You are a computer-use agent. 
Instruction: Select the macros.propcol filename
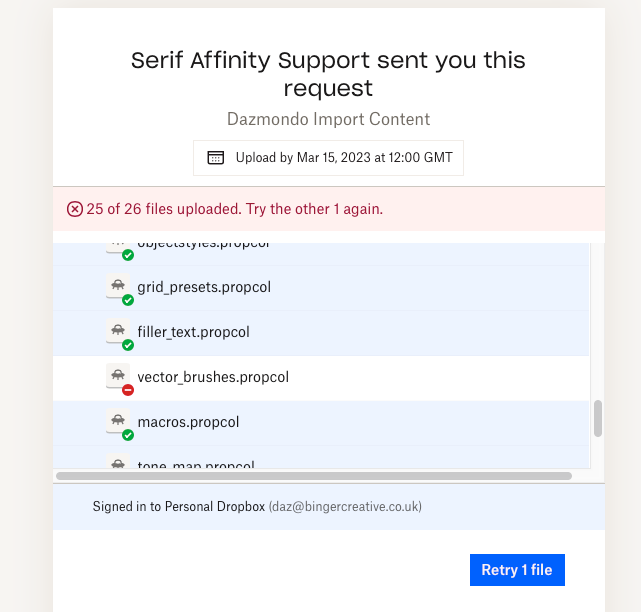click(x=188, y=422)
